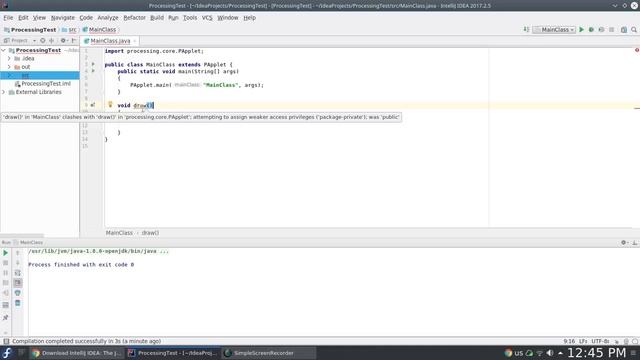Click the Make Project build icon
Image resolution: width=640 pixels, height=360 pixels.
tap(526, 29)
